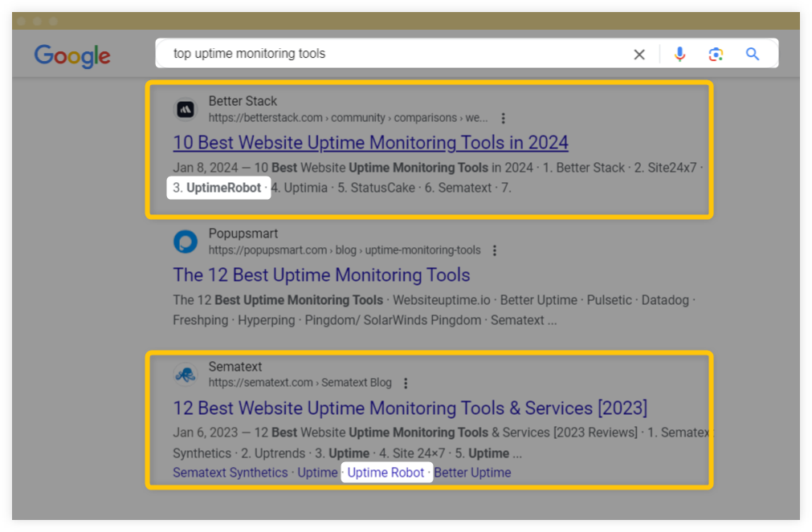Viewport: 812px width, 532px height.
Task: Click the Google logo to return home
Action: pyautogui.click(x=71, y=55)
